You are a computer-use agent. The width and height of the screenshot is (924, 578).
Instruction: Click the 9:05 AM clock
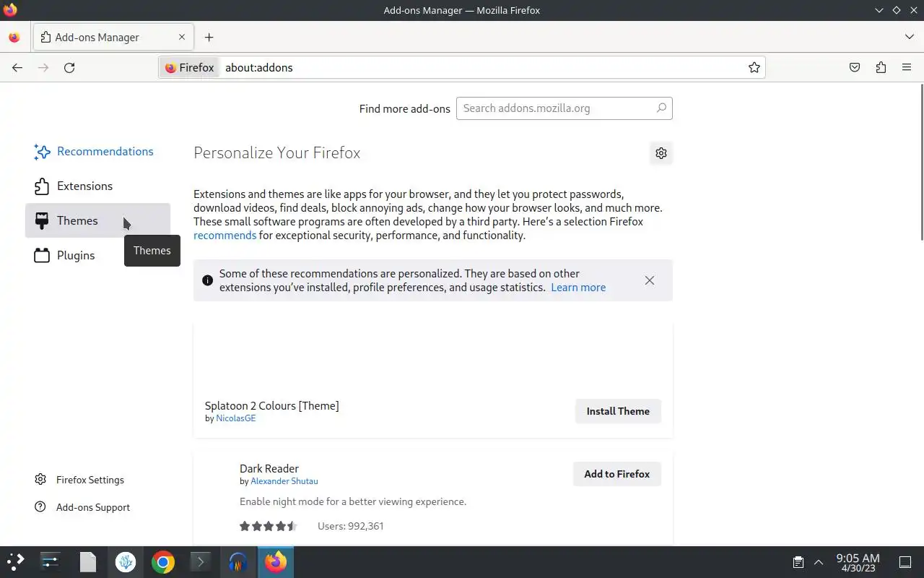click(858, 562)
